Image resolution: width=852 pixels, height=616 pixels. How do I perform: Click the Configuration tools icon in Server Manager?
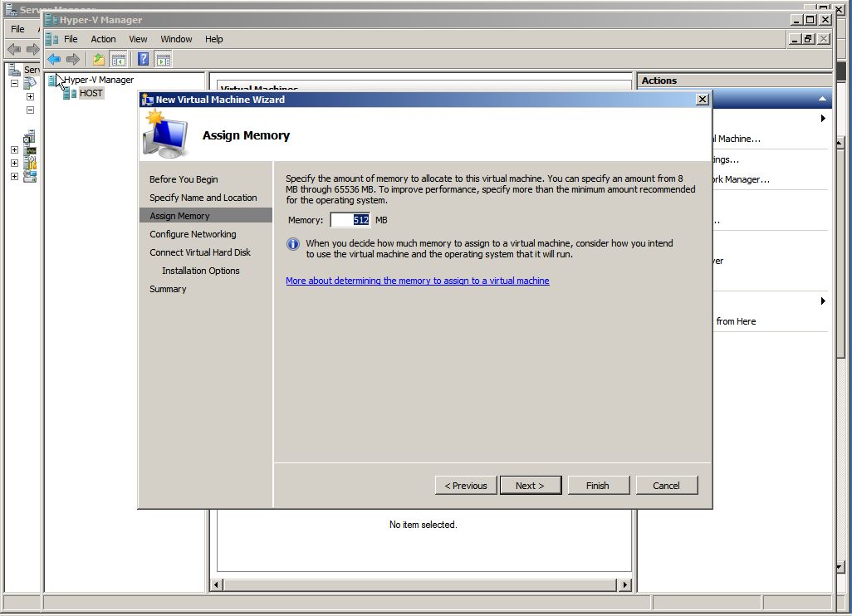click(x=30, y=163)
